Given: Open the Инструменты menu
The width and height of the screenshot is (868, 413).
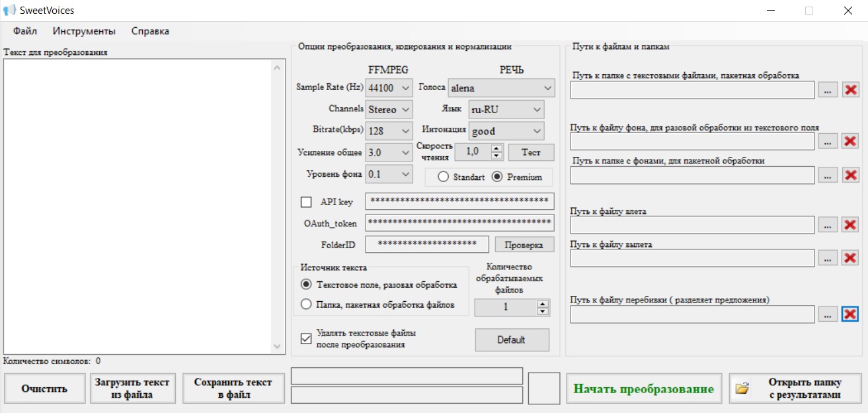Looking at the screenshot, I should 84,31.
